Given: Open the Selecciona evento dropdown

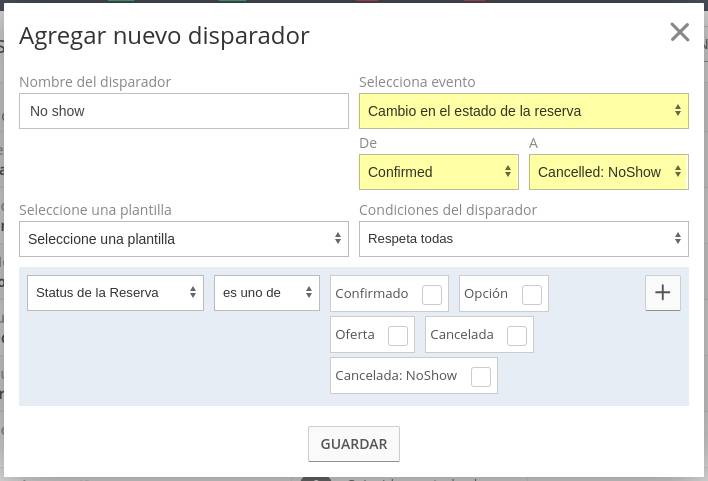Looking at the screenshot, I should click(x=524, y=111).
